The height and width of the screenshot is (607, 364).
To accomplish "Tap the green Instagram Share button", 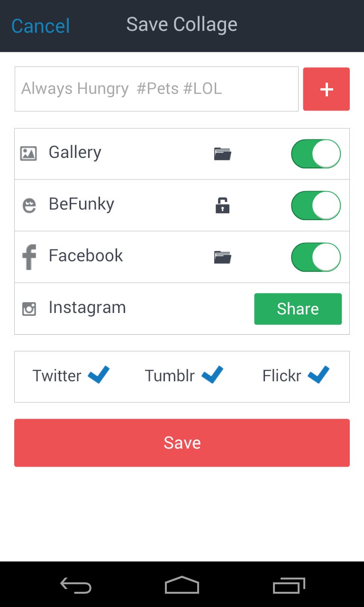I will [x=298, y=309].
